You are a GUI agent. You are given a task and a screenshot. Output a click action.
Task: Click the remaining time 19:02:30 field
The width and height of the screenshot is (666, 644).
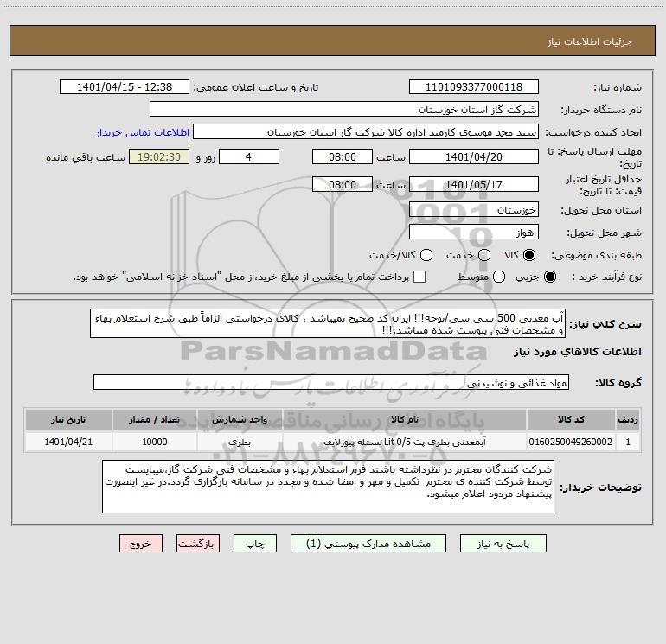click(159, 156)
